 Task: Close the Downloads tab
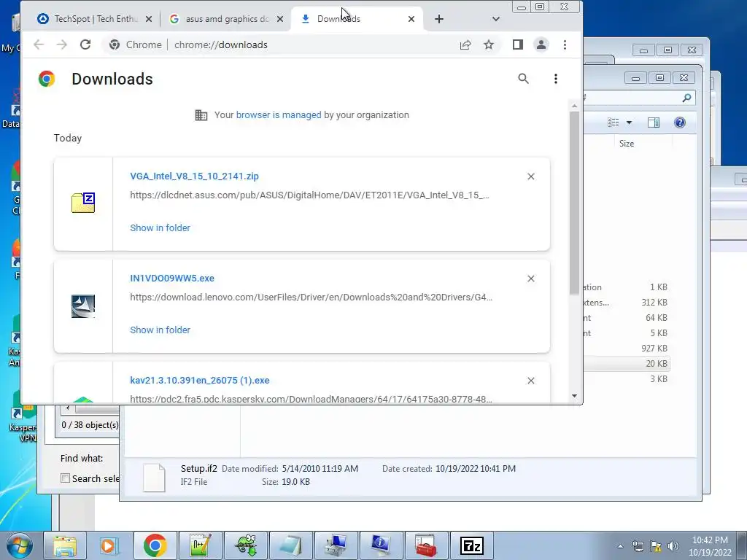point(411,19)
